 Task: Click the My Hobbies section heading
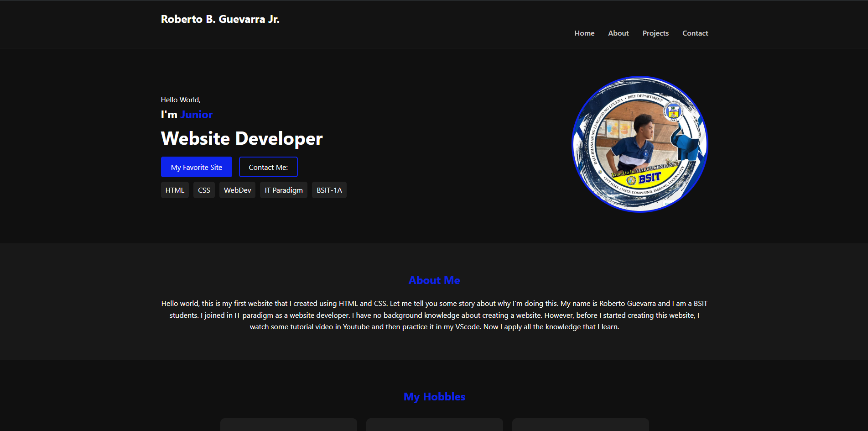point(434,396)
